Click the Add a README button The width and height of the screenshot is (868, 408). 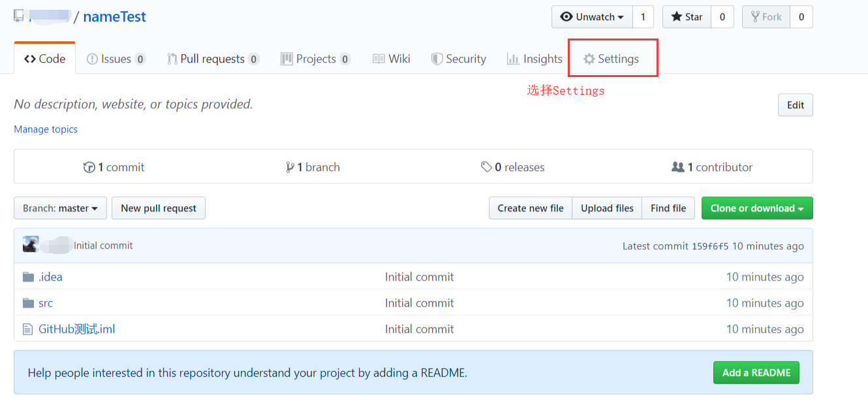(756, 372)
